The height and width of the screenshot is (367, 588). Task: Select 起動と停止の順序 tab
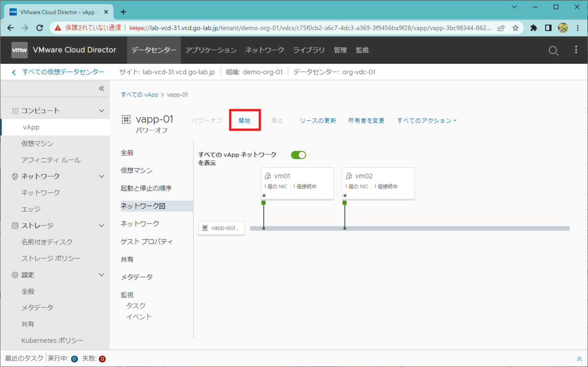point(146,188)
